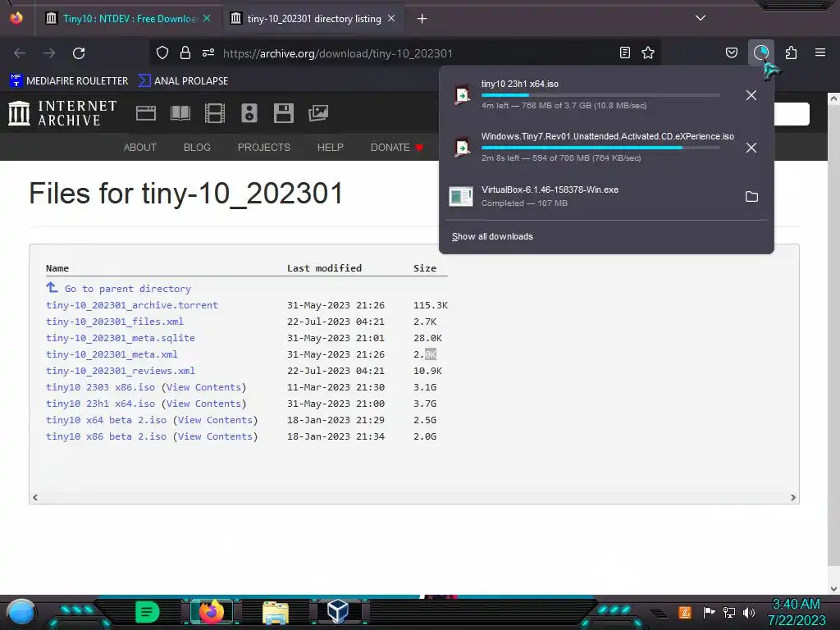View Contents of tiny10 2303 x86.iso
840x630 pixels.
pos(203,387)
